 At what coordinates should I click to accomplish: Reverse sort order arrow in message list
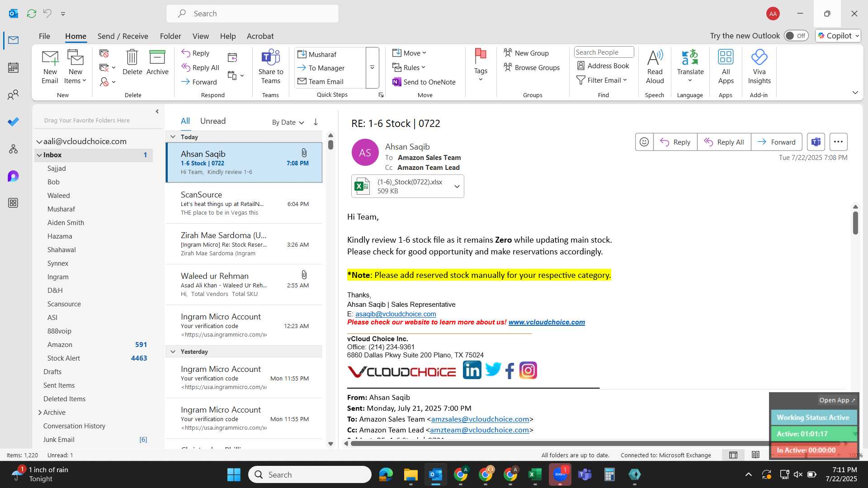pyautogui.click(x=316, y=122)
